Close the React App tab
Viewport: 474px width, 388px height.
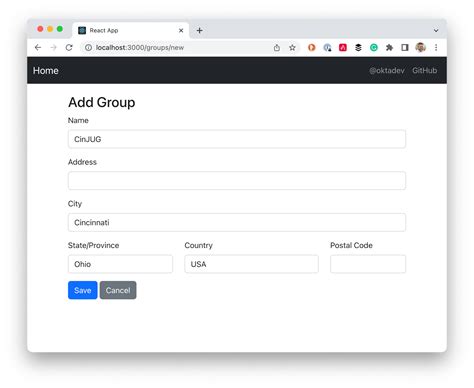click(181, 30)
